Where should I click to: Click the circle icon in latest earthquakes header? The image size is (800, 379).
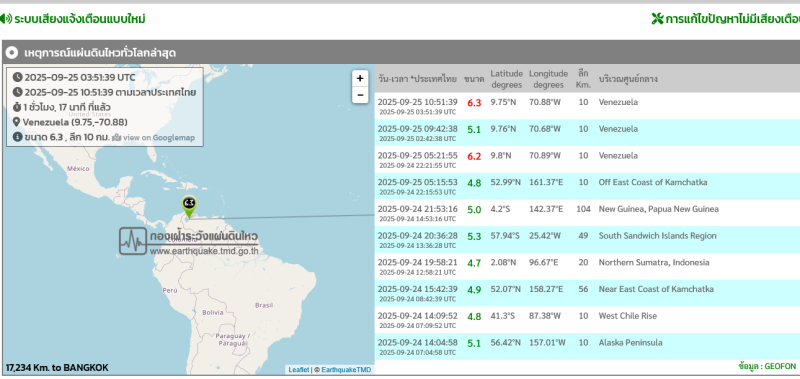(x=12, y=53)
